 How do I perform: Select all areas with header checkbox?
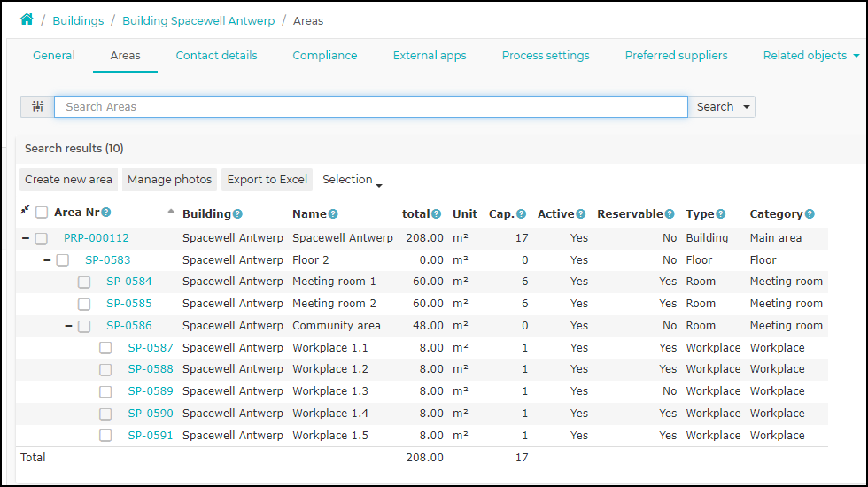pyautogui.click(x=42, y=213)
